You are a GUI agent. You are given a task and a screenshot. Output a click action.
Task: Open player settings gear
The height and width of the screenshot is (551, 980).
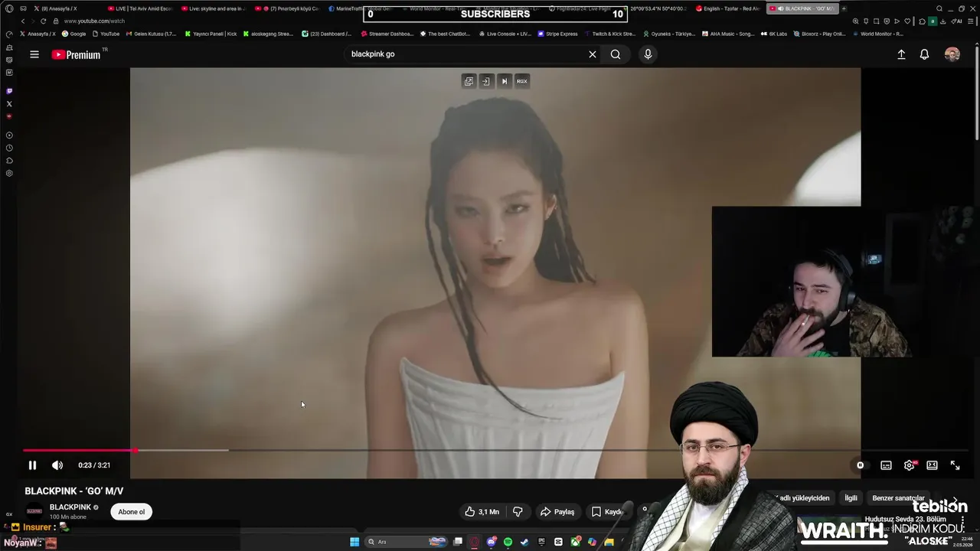point(909,465)
